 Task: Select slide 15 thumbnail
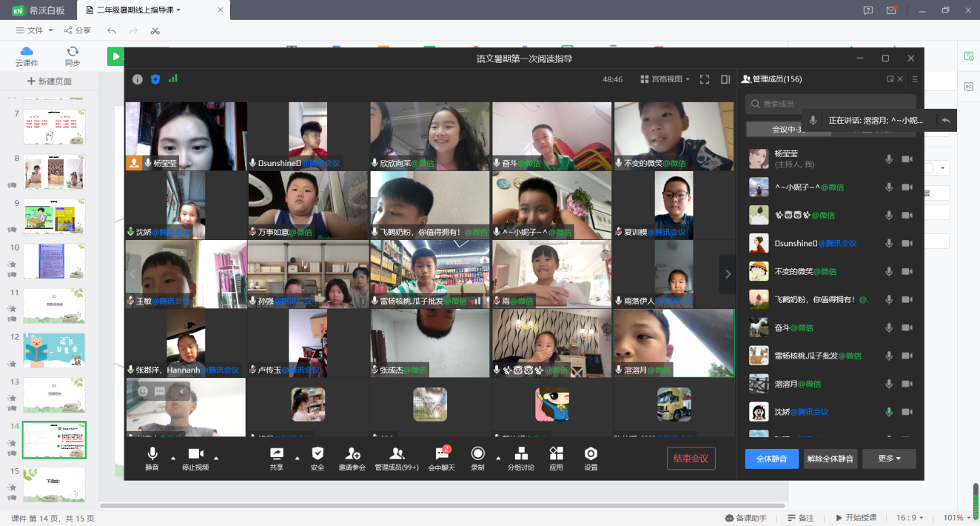(55, 484)
